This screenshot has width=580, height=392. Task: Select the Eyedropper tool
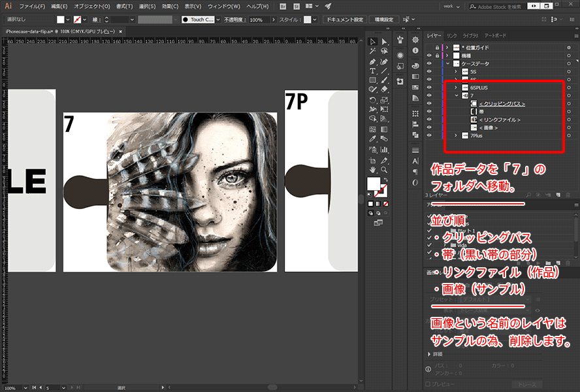pos(372,139)
